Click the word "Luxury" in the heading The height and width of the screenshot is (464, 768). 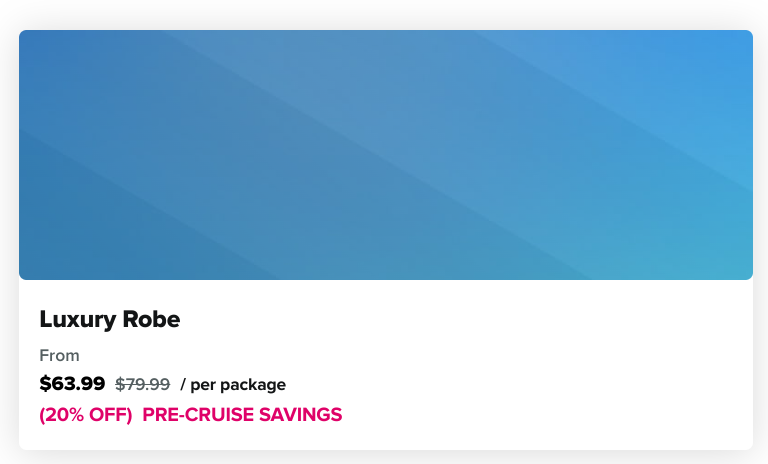[x=77, y=320]
